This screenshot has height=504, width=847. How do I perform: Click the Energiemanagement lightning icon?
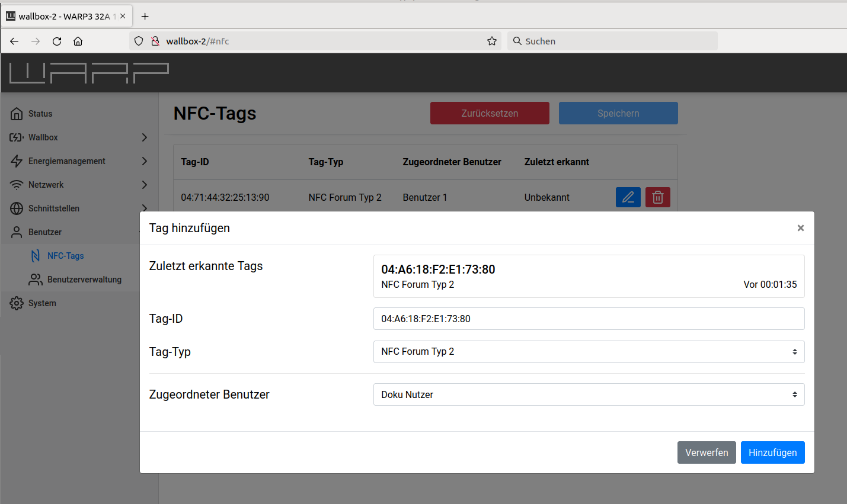17,161
